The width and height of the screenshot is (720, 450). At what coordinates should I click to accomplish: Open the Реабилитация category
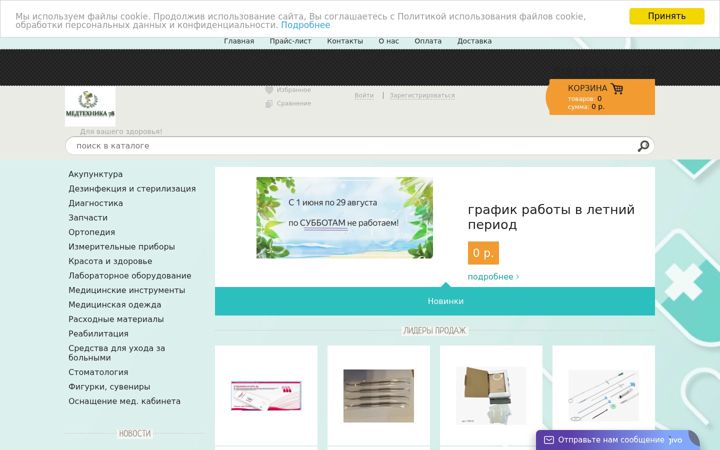point(98,334)
